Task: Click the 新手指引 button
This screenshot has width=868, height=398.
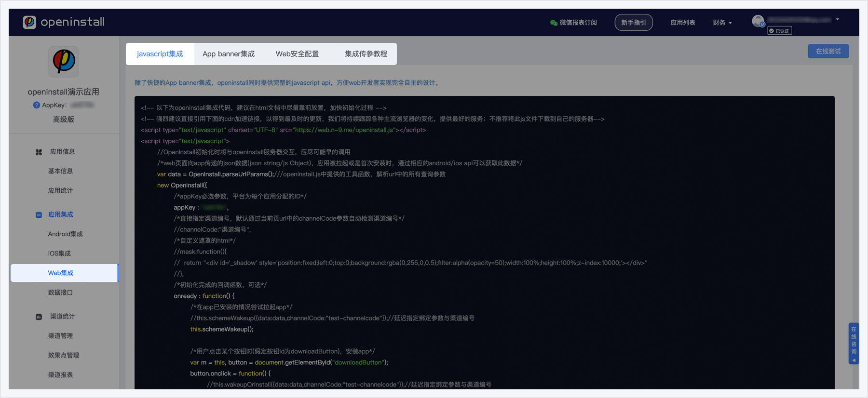Action: coord(634,23)
